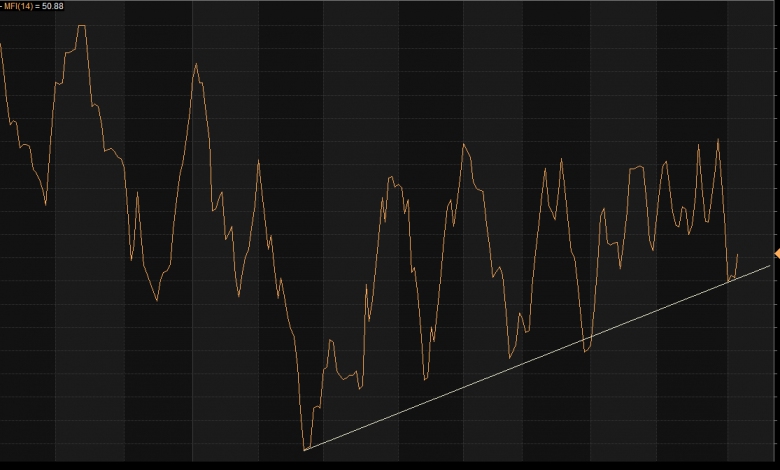Click the rightmost tall peak of MFI line
This screenshot has height=470, width=780.
coord(718,140)
